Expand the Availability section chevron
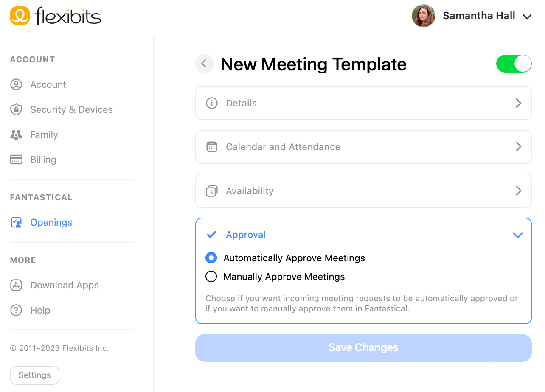Screen dimensions: 545x392 [518, 190]
